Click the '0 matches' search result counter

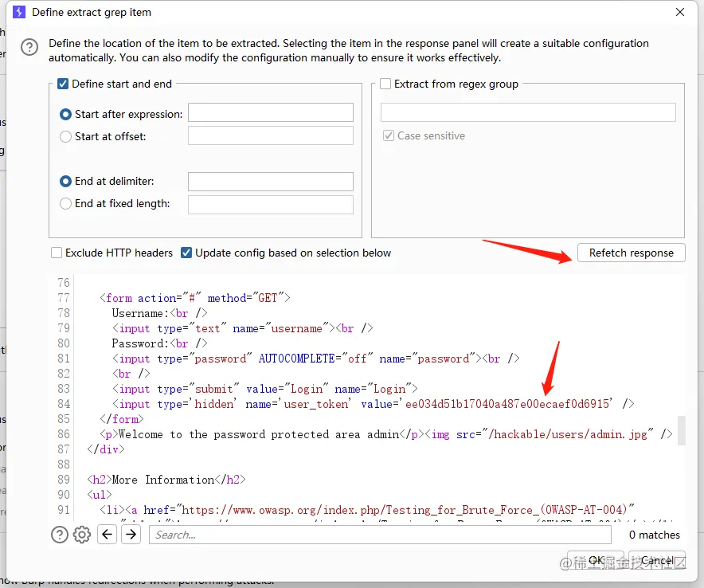654,535
